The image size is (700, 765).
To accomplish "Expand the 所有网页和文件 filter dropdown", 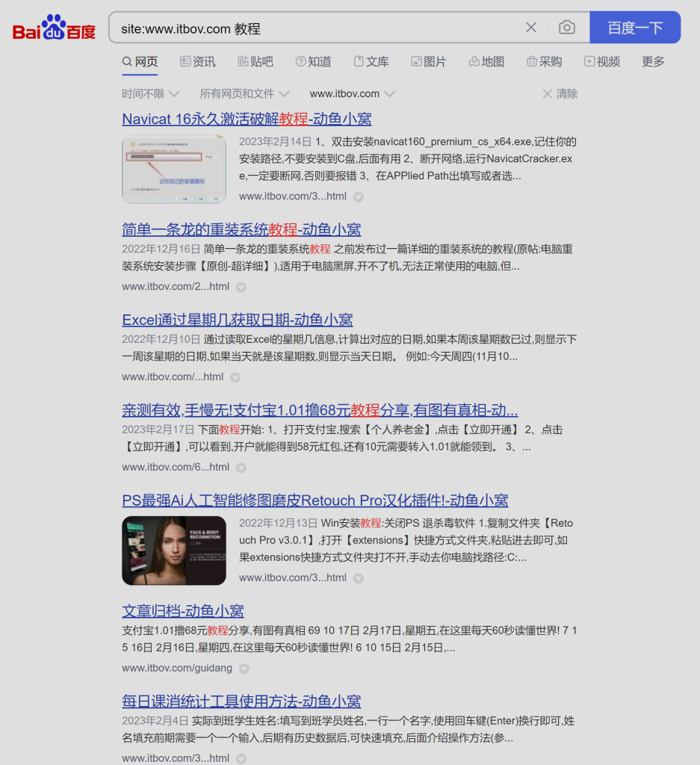I will click(244, 93).
